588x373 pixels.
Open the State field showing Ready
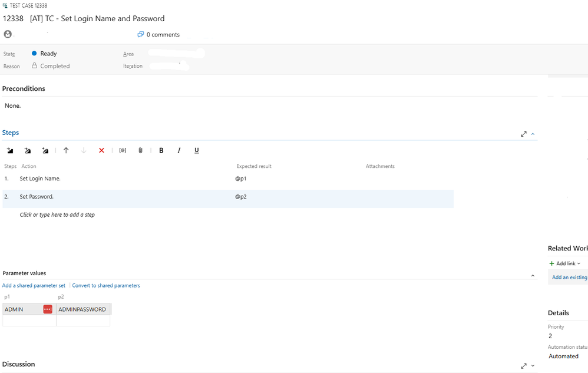[x=48, y=54]
